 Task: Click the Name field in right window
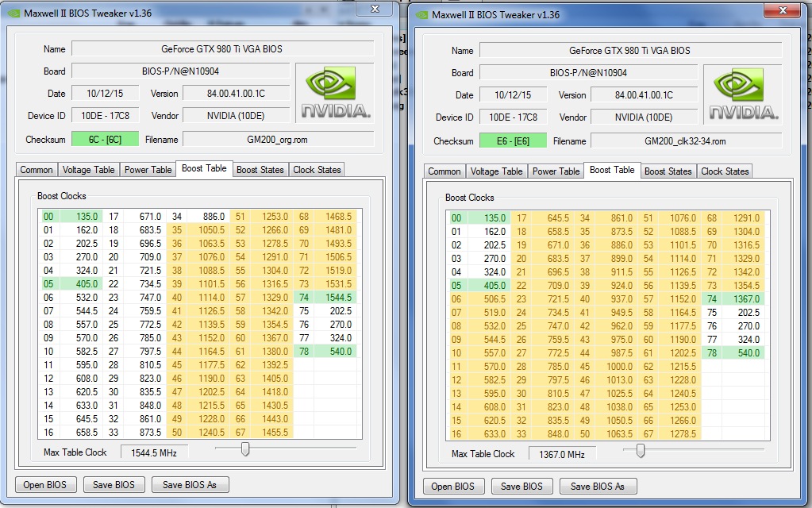click(631, 50)
